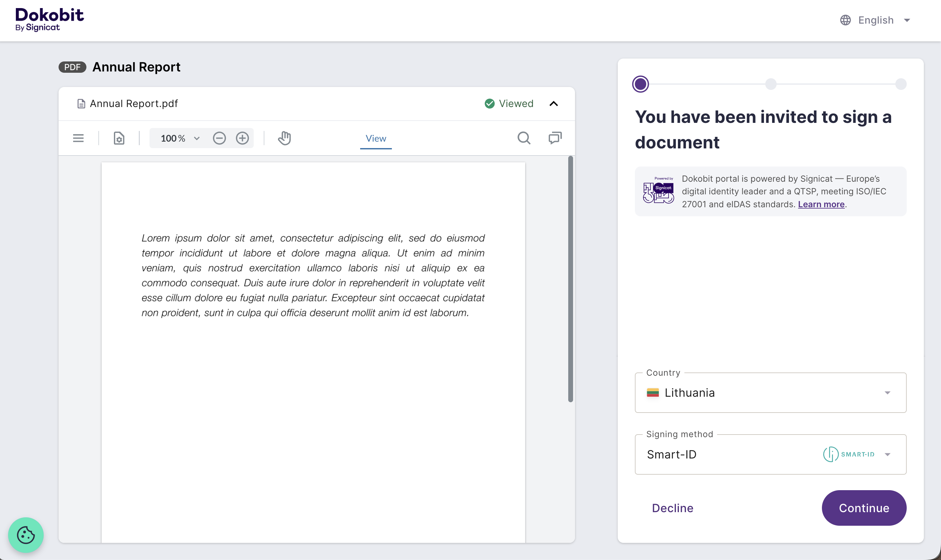Open search in the PDF viewer
The height and width of the screenshot is (560, 941).
tap(524, 138)
